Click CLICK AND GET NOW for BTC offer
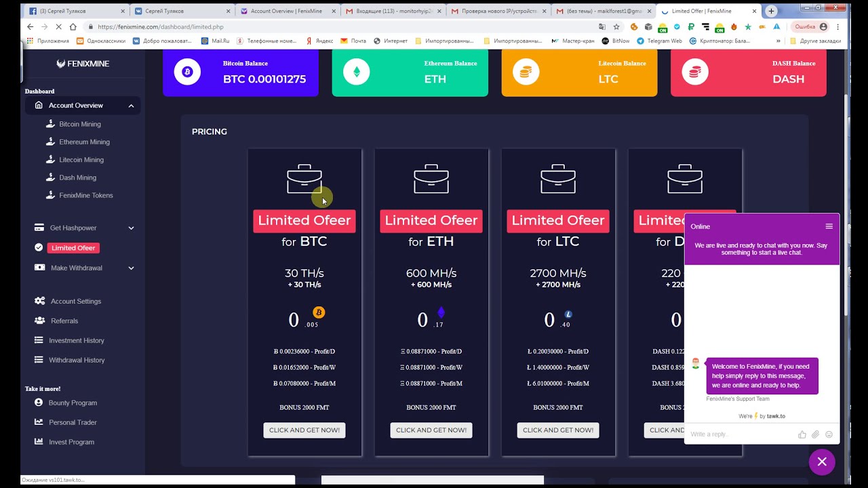The height and width of the screenshot is (488, 868). tap(304, 430)
